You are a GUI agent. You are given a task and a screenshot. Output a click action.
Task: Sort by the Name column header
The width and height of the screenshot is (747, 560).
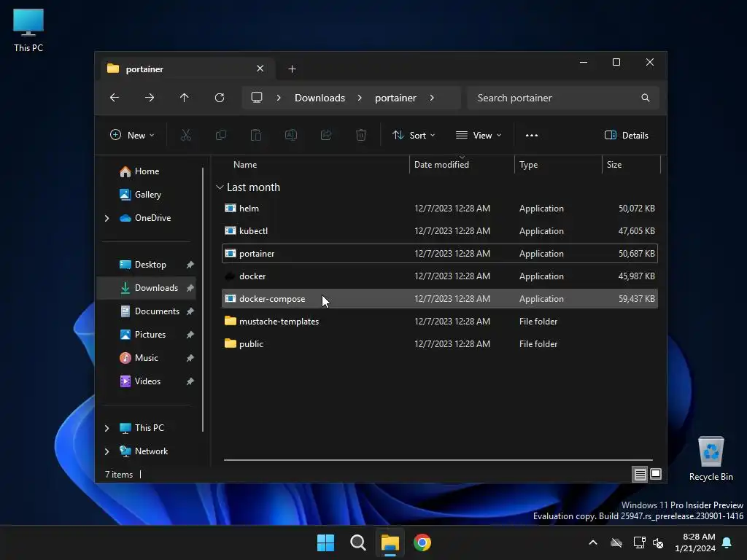pyautogui.click(x=314, y=165)
